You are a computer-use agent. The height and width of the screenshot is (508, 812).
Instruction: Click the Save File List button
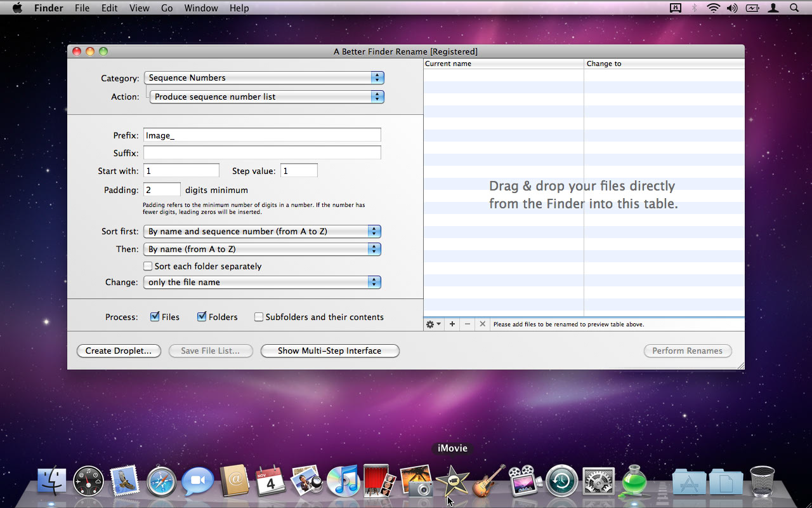tap(211, 351)
